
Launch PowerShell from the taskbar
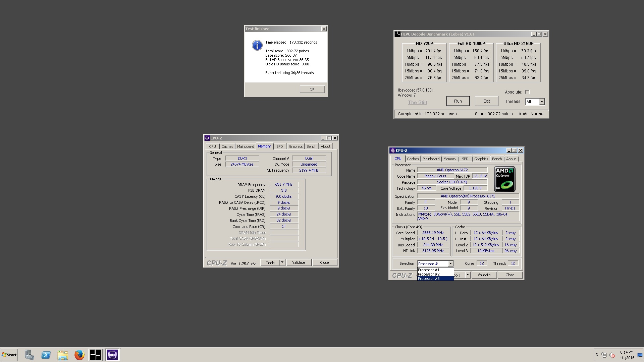[46, 355]
